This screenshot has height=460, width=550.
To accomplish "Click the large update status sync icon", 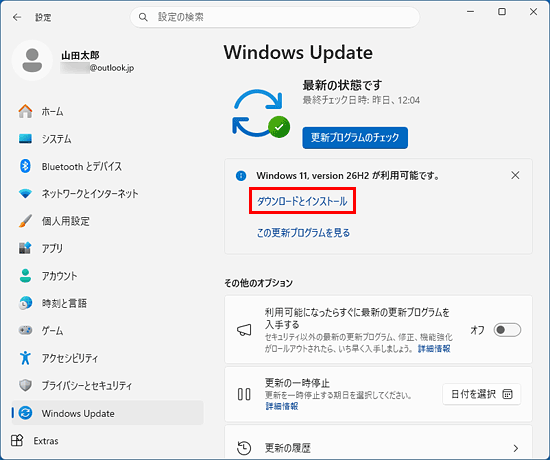I will point(261,113).
